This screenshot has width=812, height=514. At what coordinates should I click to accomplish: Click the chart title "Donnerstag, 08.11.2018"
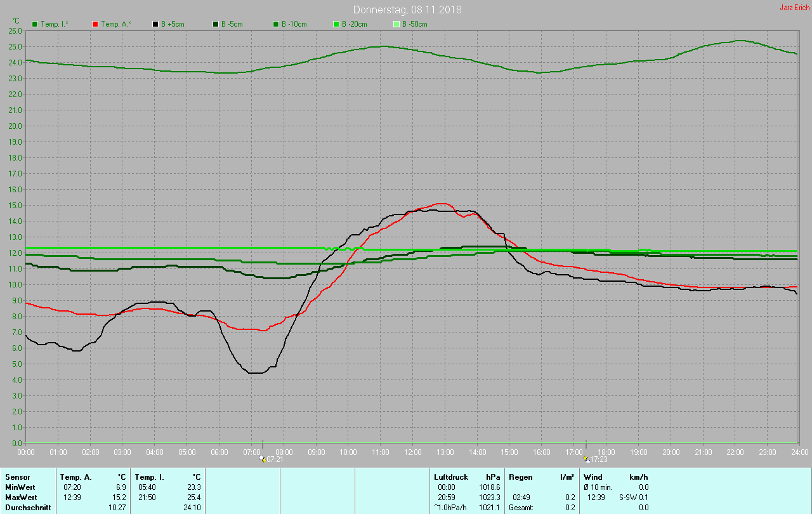407,10
